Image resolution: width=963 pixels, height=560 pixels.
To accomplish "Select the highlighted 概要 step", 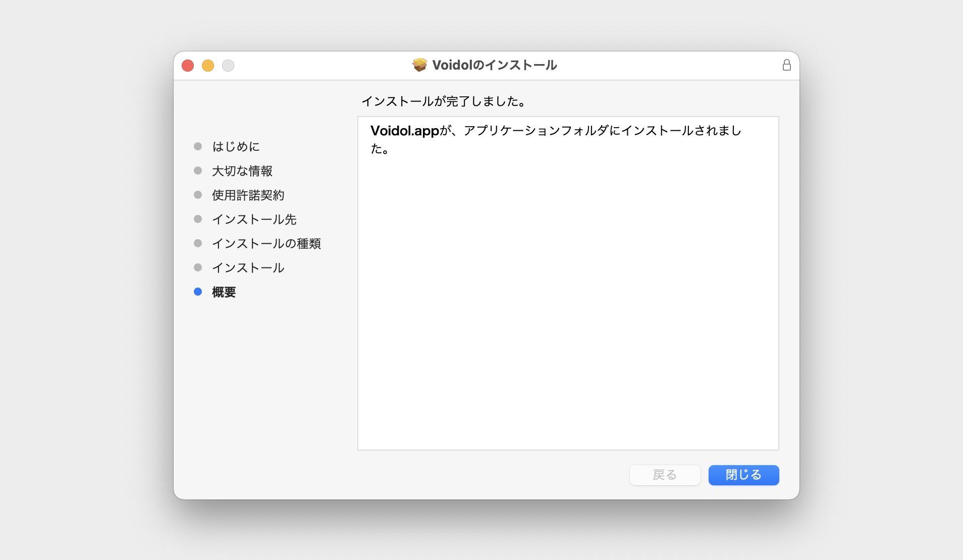I will 224,292.
